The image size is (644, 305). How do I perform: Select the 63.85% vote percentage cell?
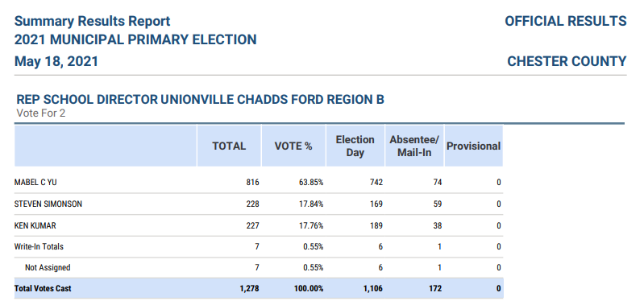coord(311,183)
